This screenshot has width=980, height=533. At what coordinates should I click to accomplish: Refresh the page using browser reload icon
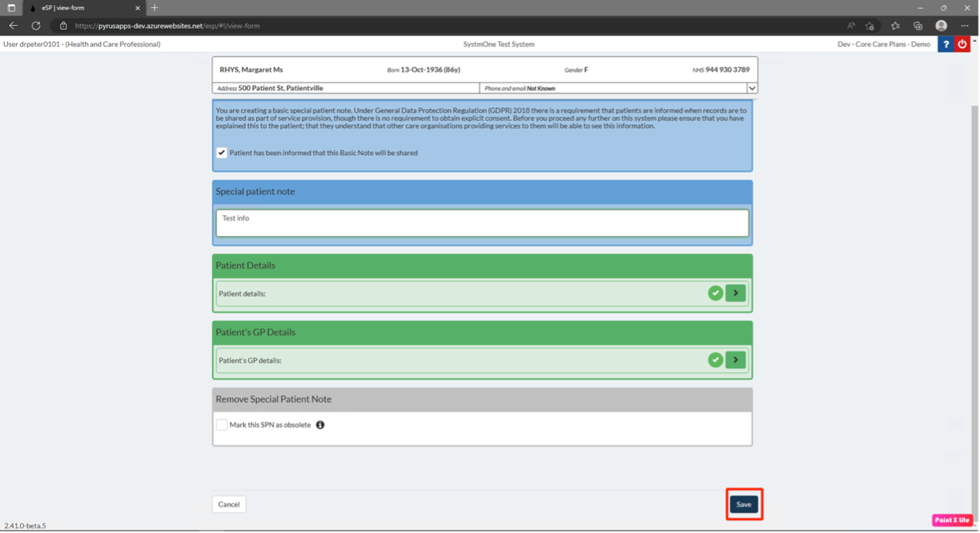(35, 26)
